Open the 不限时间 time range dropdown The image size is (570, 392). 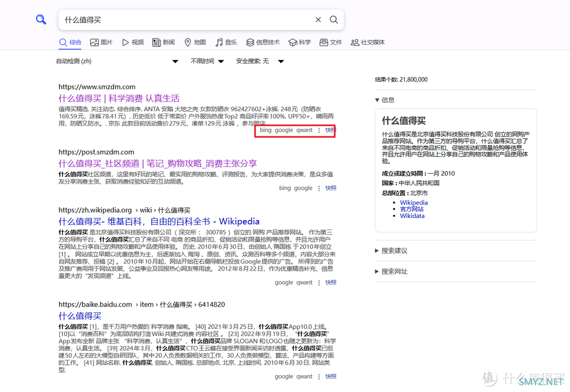coord(207,61)
